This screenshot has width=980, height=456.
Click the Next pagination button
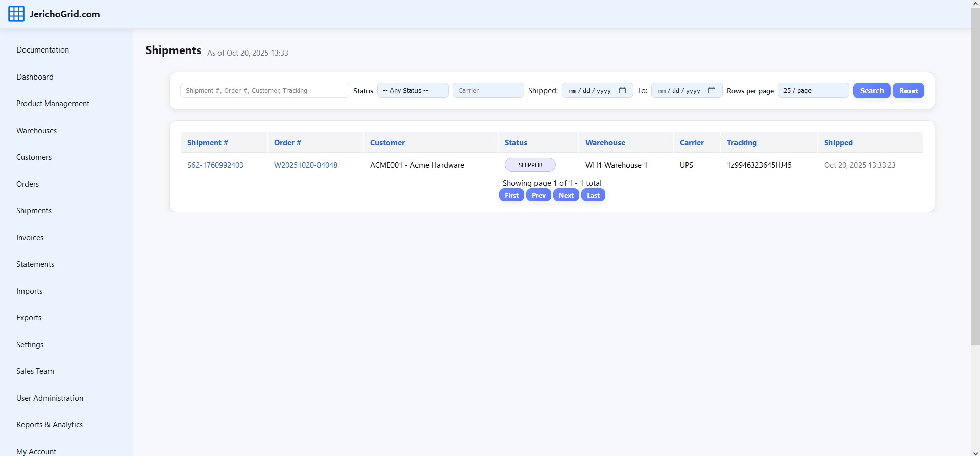coord(566,195)
